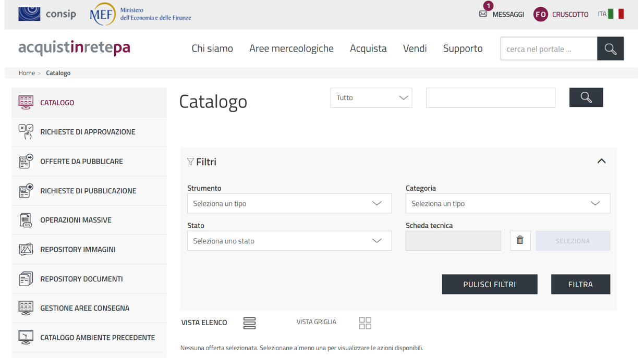This screenshot has width=644, height=358.
Task: Click the catalog search text field
Action: [x=490, y=98]
